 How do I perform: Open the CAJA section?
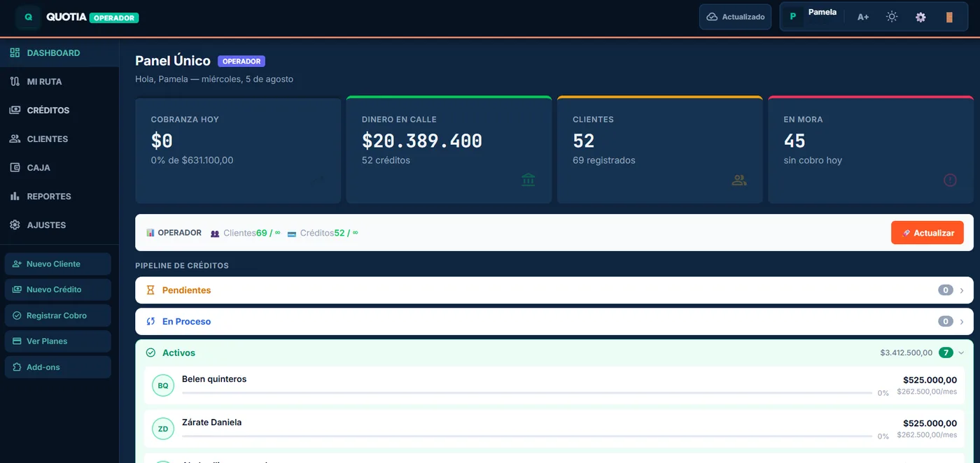click(59, 167)
